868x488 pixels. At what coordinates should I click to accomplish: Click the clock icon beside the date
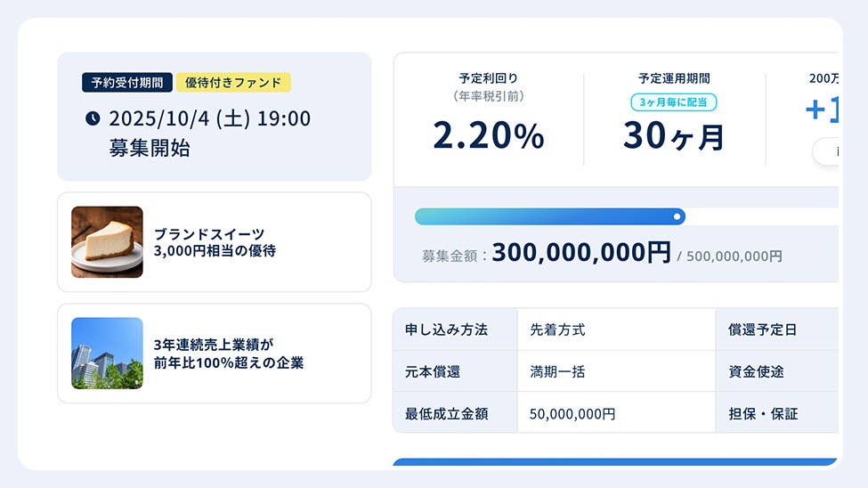click(93, 118)
